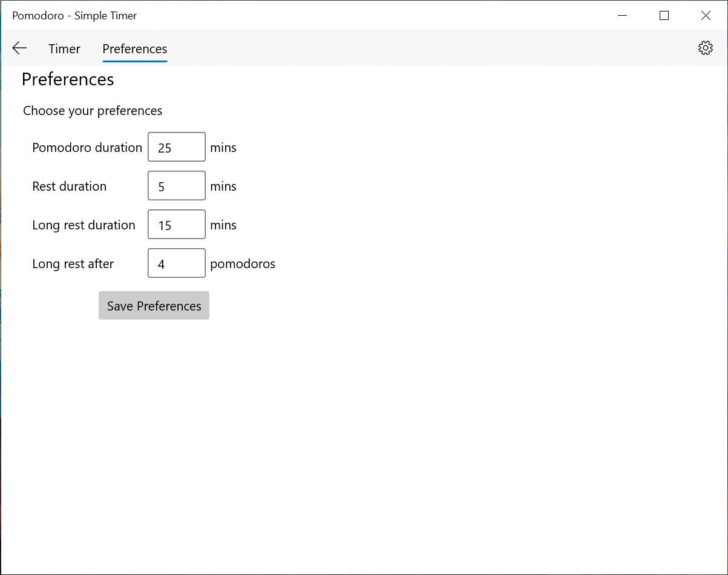Maximize the Pomodoro window
Viewport: 728px width, 575px height.
point(664,16)
